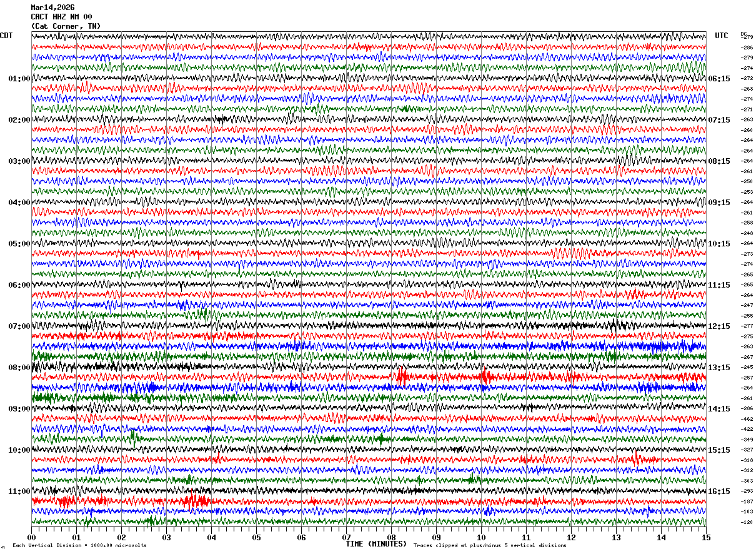
Task: Click the DC offset value -187
Action: coord(747,501)
